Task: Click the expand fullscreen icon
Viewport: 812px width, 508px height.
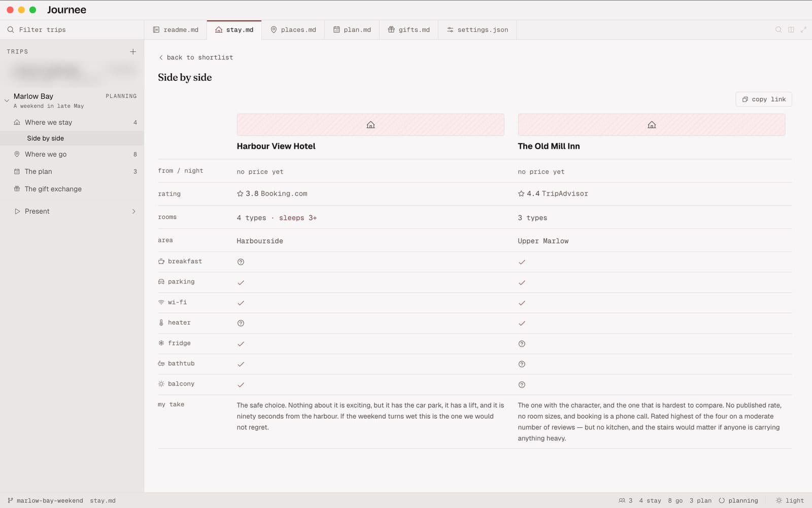Action: 803,29
